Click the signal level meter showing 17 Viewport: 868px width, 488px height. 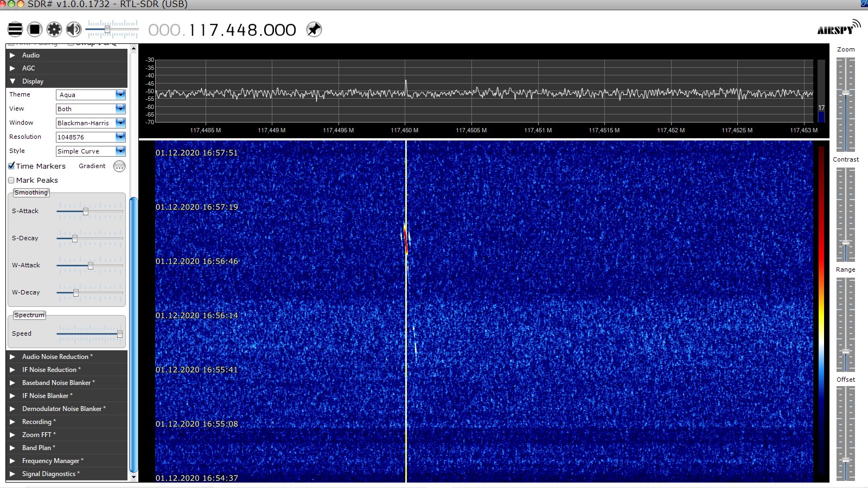tap(821, 91)
